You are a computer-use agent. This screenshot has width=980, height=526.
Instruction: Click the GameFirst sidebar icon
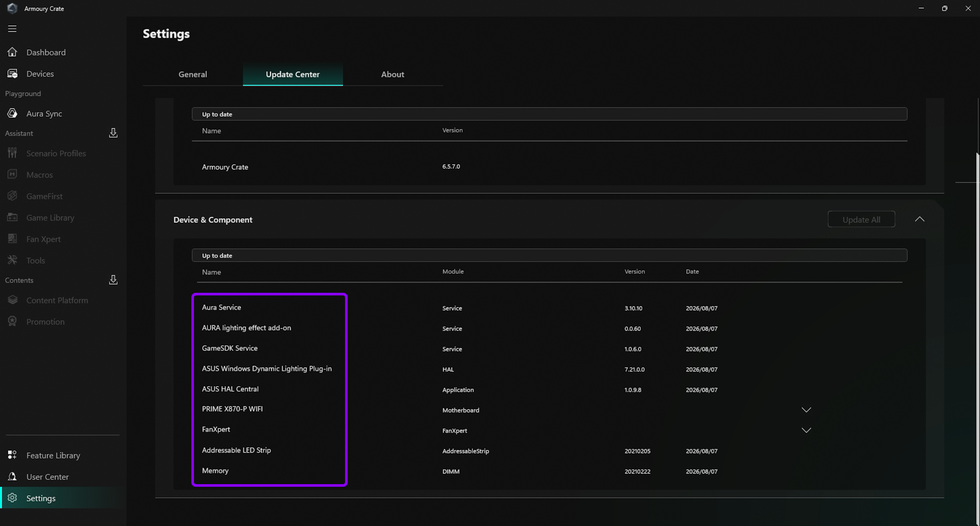(x=12, y=196)
